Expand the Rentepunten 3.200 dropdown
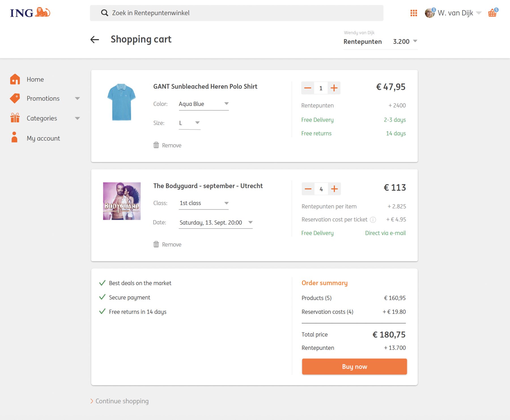 (415, 41)
